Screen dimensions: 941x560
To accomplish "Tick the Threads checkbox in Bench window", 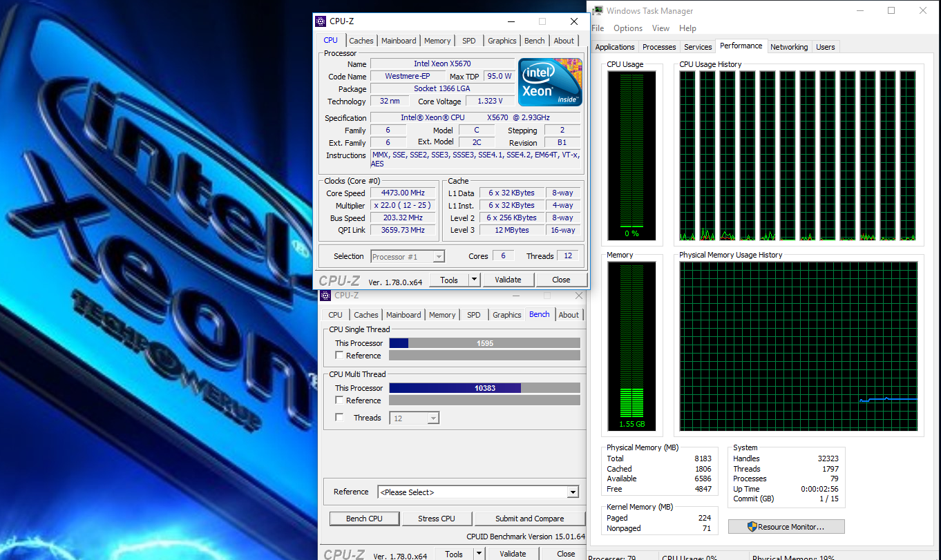I will pyautogui.click(x=339, y=417).
